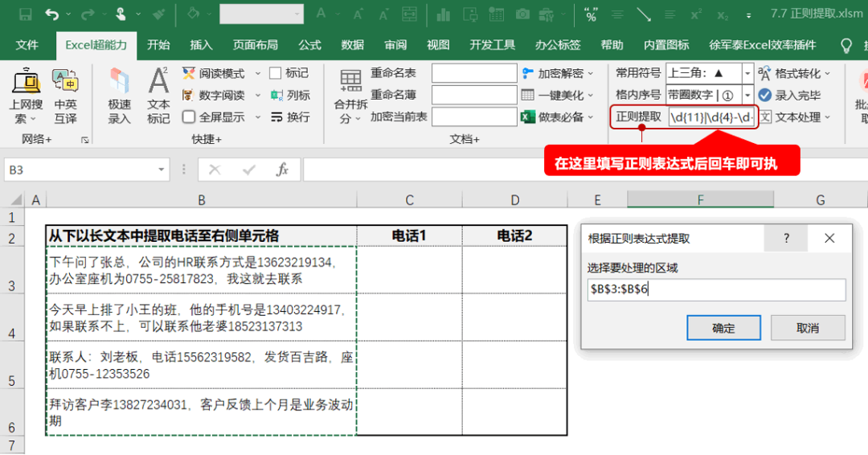Viewport: 868px width, 455px height.
Task: Click 格式转化 format conversion icon
Action: click(x=764, y=73)
